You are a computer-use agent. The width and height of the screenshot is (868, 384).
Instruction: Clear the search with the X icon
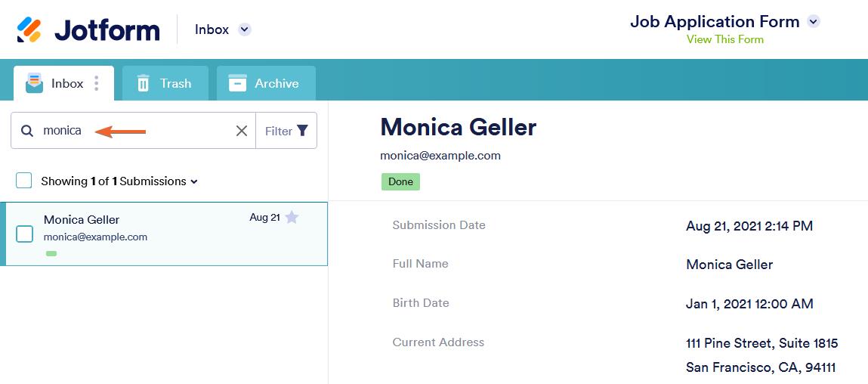[242, 131]
